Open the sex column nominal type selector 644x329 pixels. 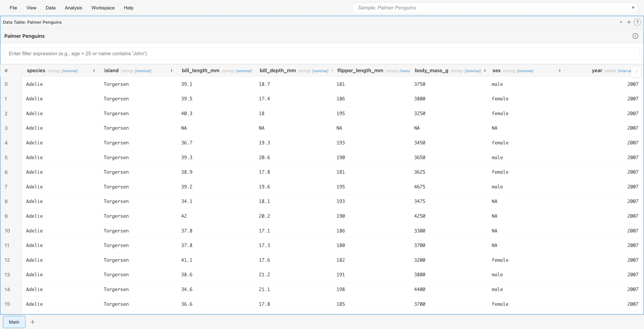click(526, 71)
